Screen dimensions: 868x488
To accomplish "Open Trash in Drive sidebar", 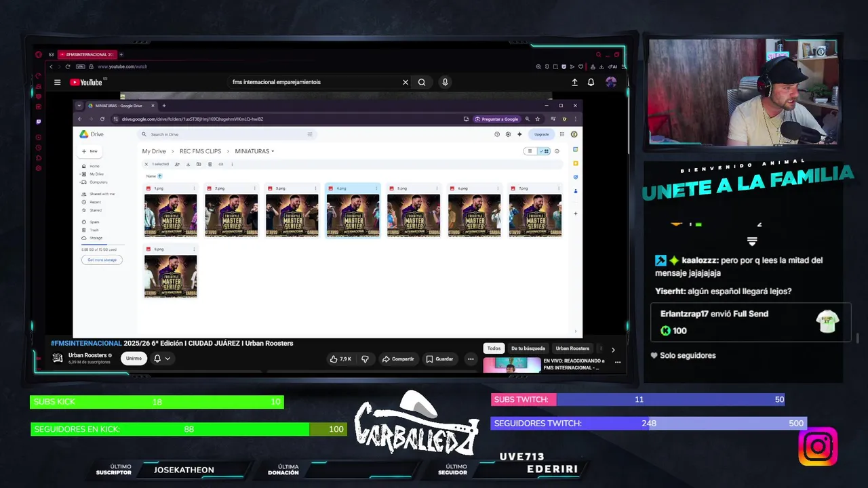I will [94, 230].
